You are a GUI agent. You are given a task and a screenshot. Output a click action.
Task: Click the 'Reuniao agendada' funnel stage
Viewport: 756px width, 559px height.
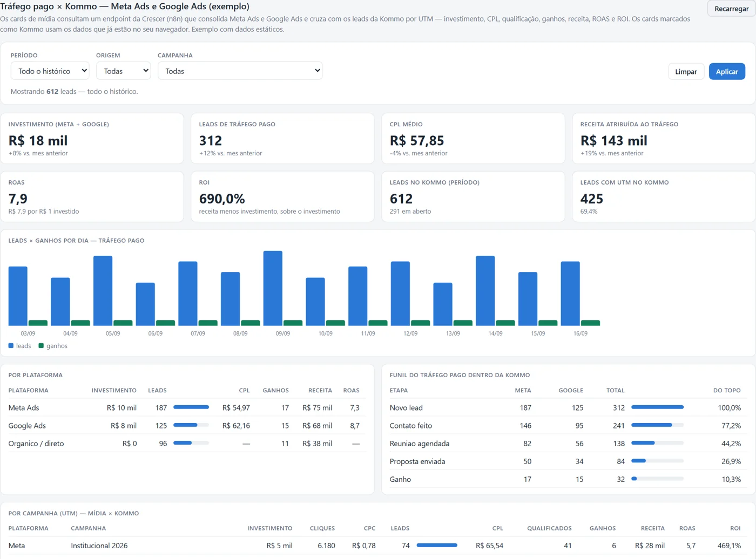(x=420, y=443)
